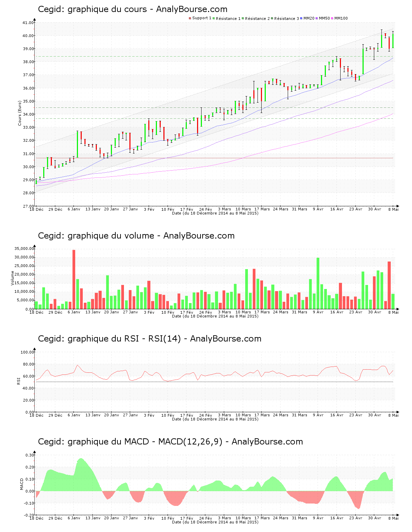This screenshot has height=532, width=412.
Task: Click the 'graphique du MACD - MACD(12,26,9)' title
Action: coord(145,442)
